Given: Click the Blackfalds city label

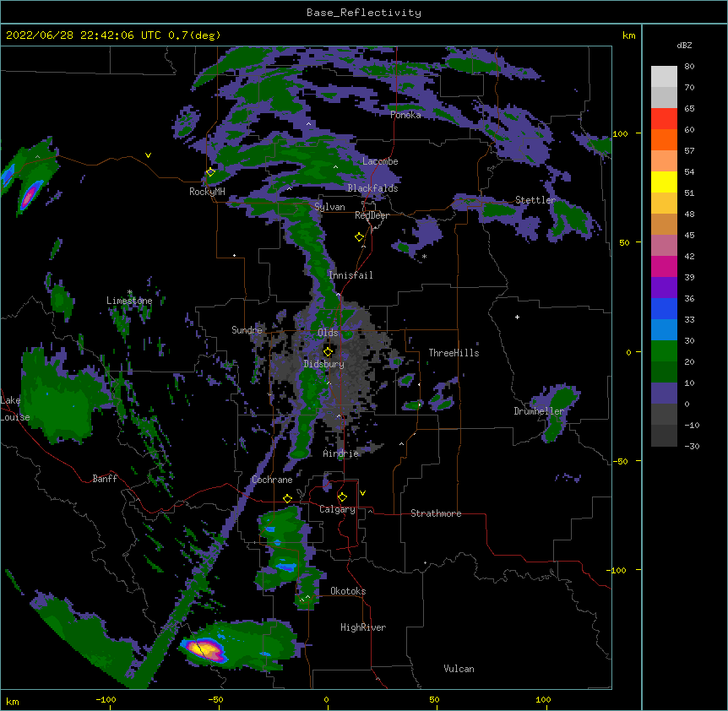Looking at the screenshot, I should pyautogui.click(x=372, y=188).
